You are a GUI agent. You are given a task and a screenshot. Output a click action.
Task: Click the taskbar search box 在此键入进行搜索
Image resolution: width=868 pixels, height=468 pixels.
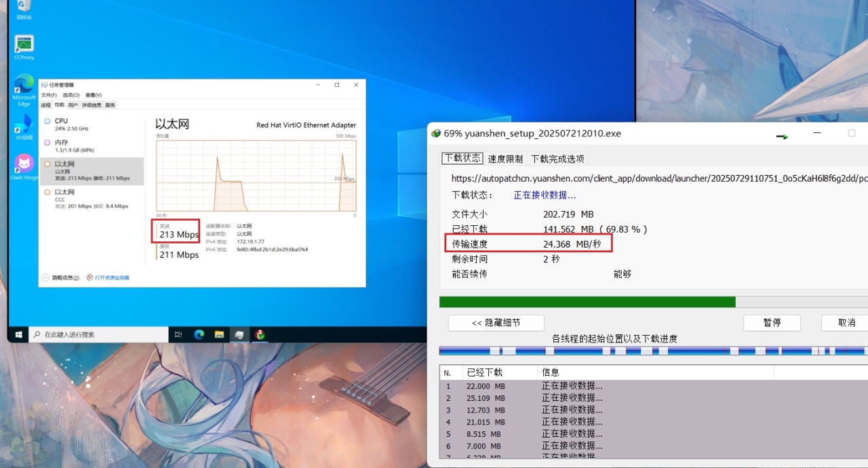point(99,334)
